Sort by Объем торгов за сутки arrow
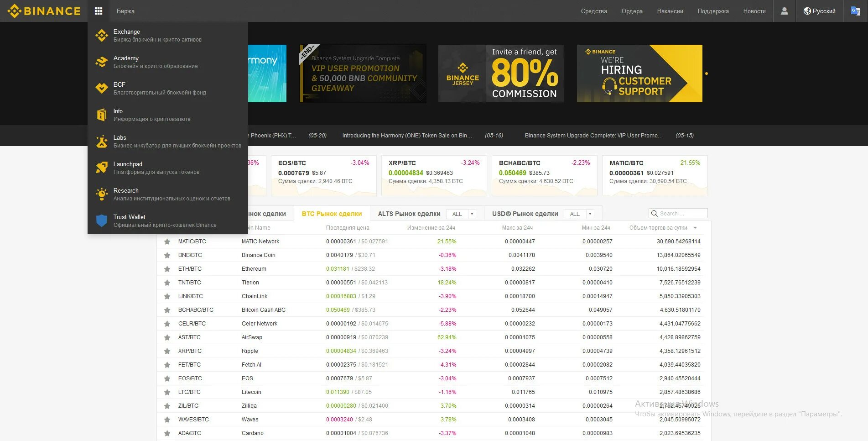 point(695,228)
